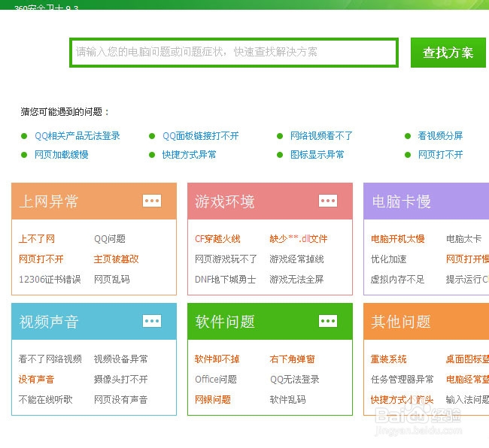Open the blue suggested link 网页打不开

(x=440, y=155)
